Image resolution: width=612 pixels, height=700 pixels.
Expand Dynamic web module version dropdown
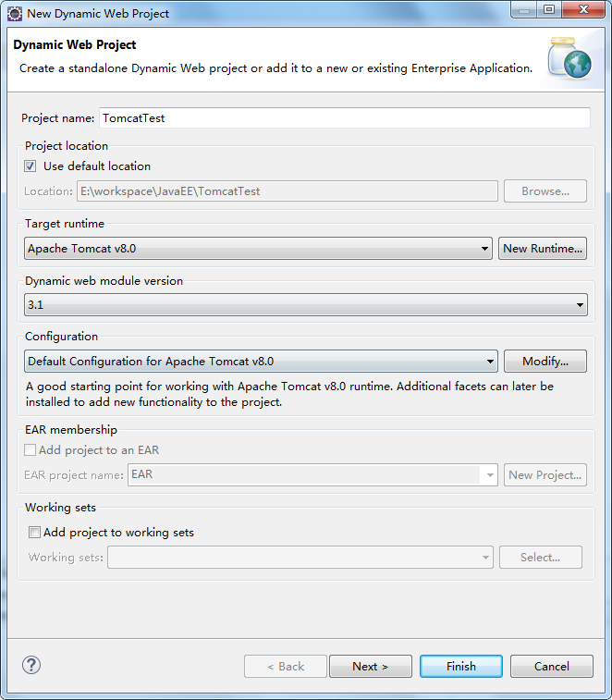(x=305, y=304)
